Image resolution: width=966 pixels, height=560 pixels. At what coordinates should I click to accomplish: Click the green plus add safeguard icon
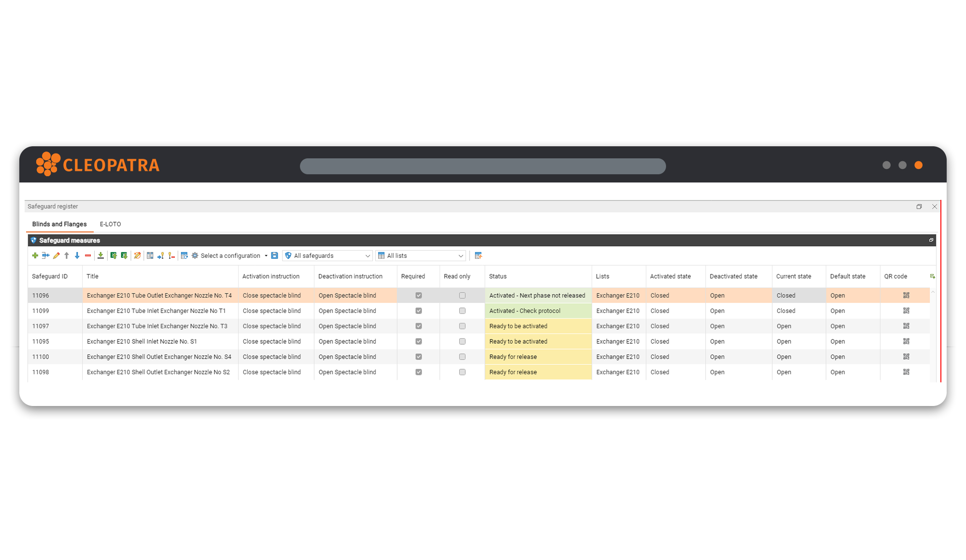coord(35,256)
